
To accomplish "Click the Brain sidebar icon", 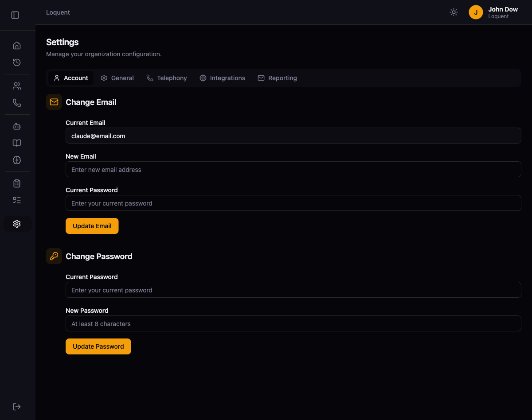I will coord(17,160).
